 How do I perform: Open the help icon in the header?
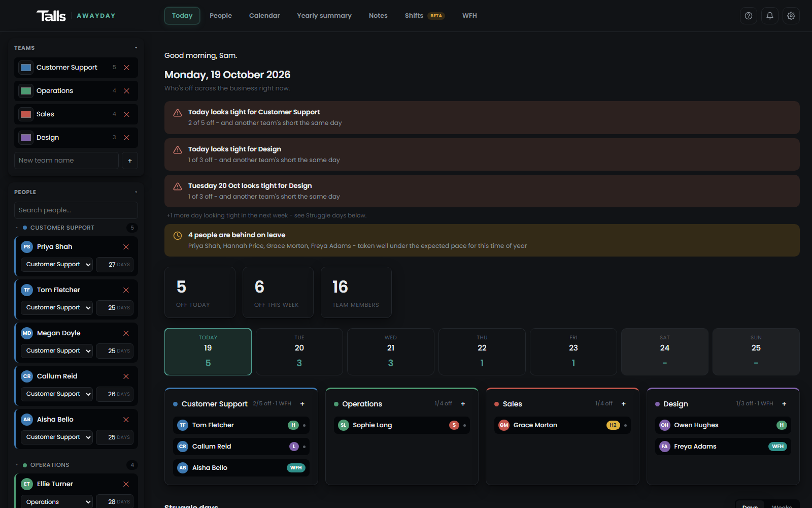[x=749, y=16]
